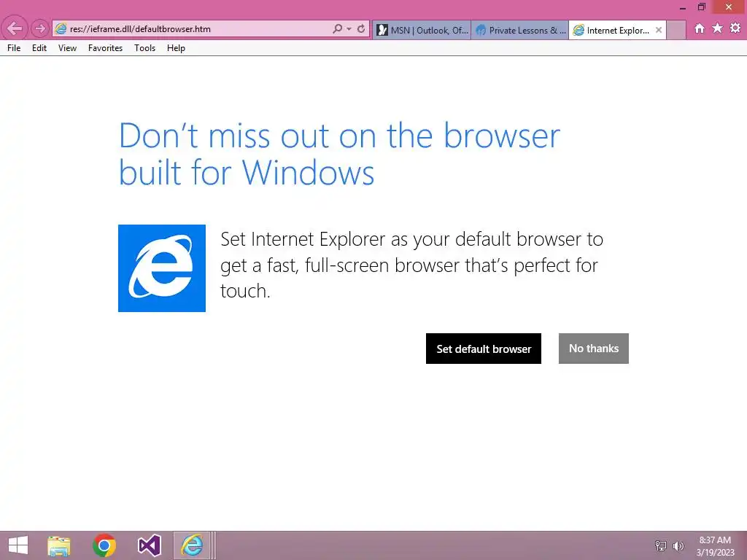Switch to the Private Lessons tab
The width and height of the screenshot is (747, 560).
(519, 30)
